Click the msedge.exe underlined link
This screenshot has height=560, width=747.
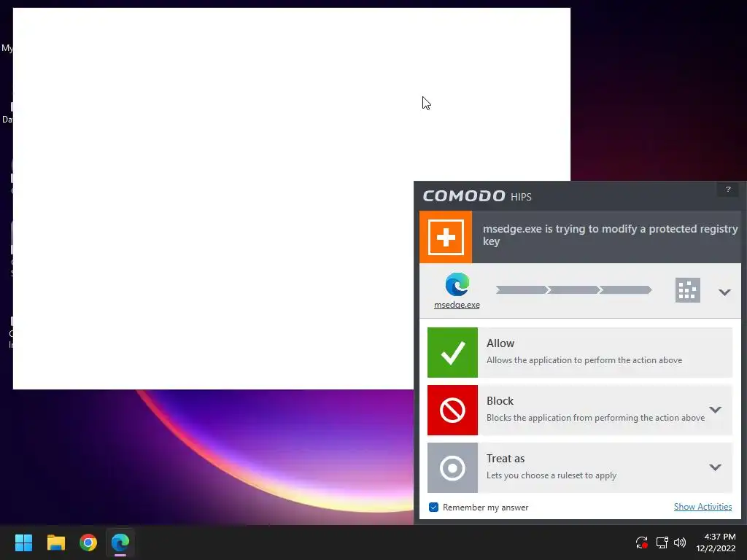457,305
